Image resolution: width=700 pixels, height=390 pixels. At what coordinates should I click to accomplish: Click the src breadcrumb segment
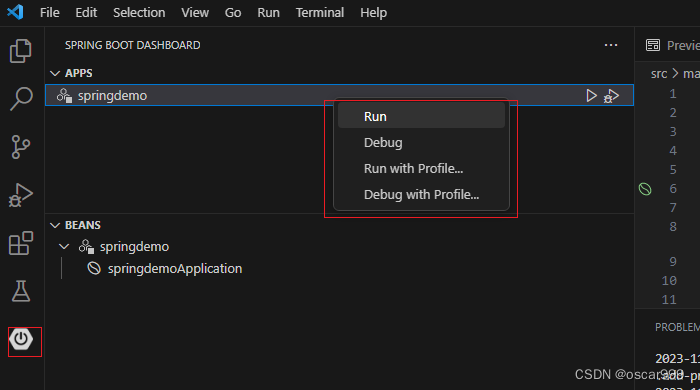tap(658, 74)
